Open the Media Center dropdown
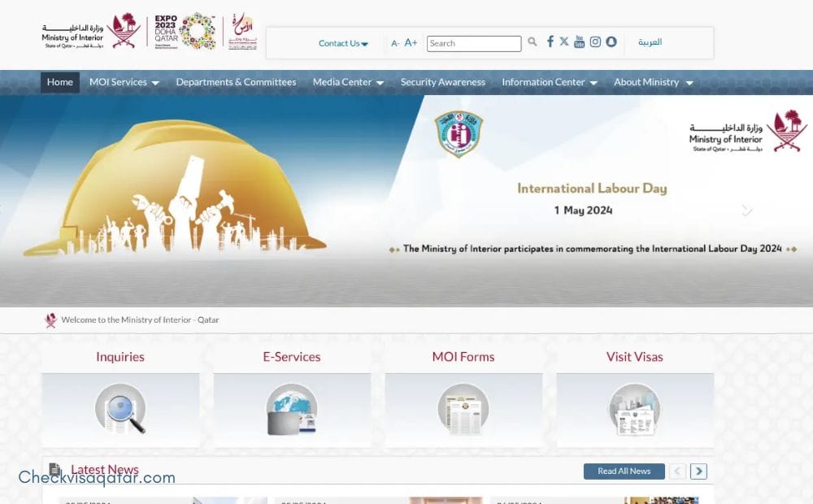The image size is (813, 504). pos(347,81)
